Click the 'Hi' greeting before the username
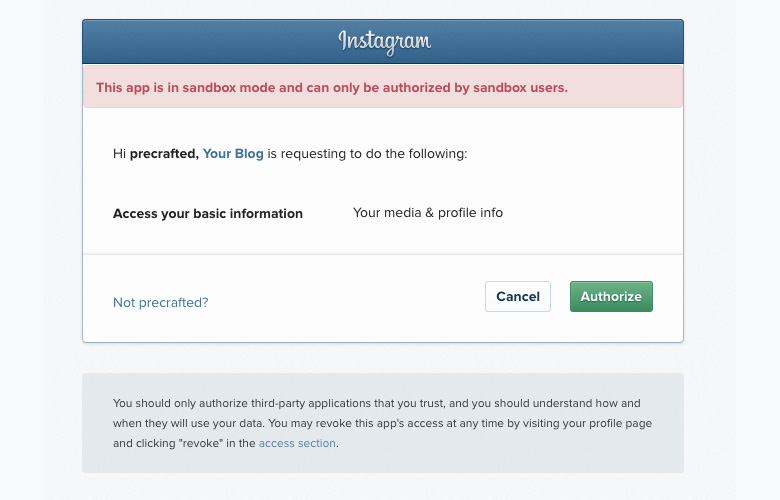 119,154
